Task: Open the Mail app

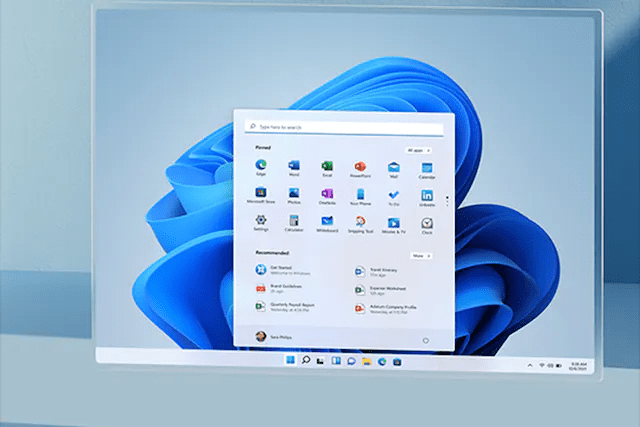Action: 393,169
